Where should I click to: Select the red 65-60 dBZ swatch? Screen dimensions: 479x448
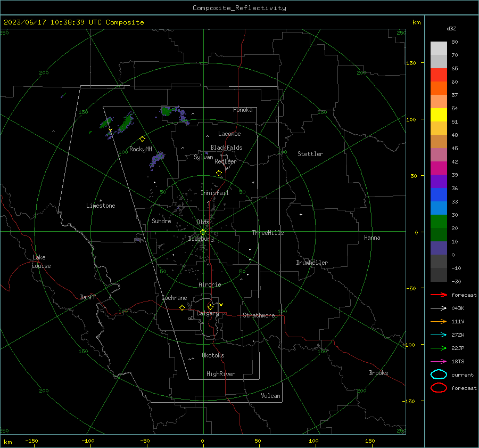pyautogui.click(x=439, y=75)
